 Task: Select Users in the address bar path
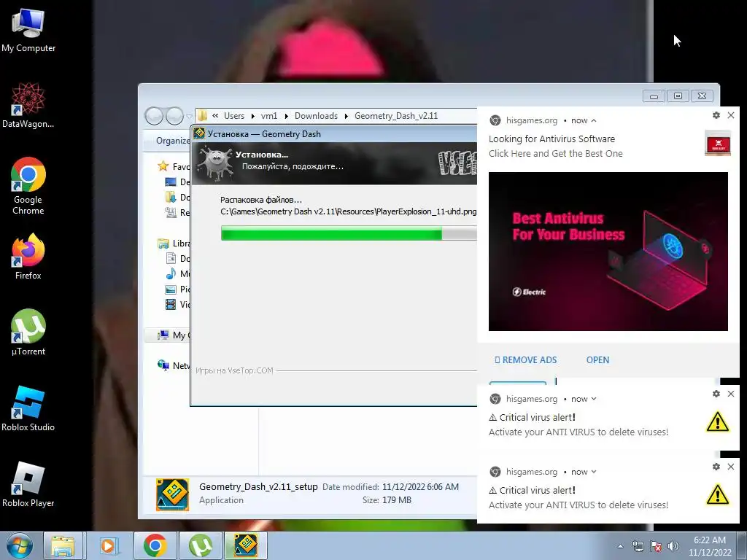coord(234,116)
